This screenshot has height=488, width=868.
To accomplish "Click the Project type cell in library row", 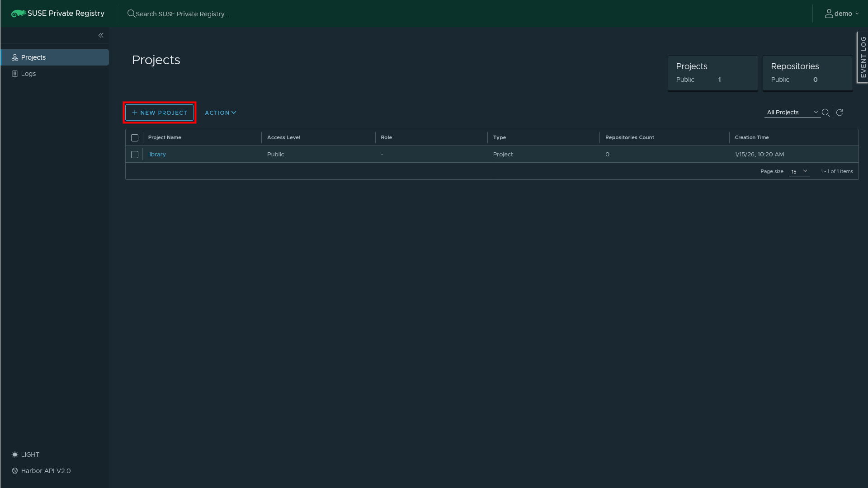I will point(503,155).
